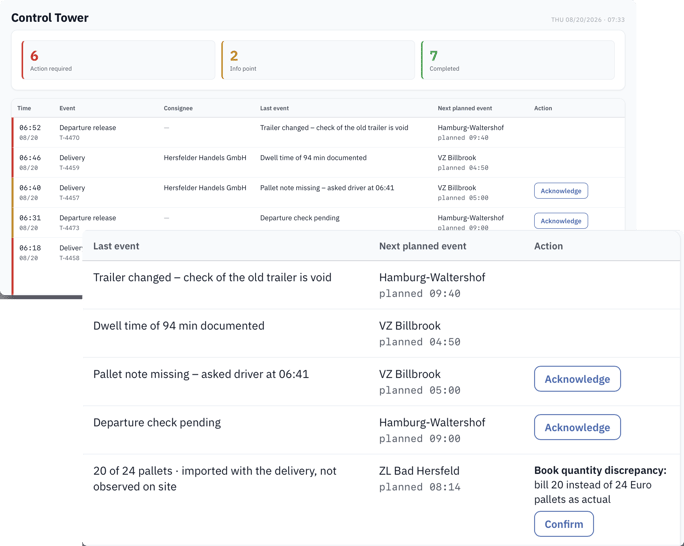684x546 pixels.
Task: Click enlarged 'Trailer changed – check of the old trailer' text
Action: point(212,277)
